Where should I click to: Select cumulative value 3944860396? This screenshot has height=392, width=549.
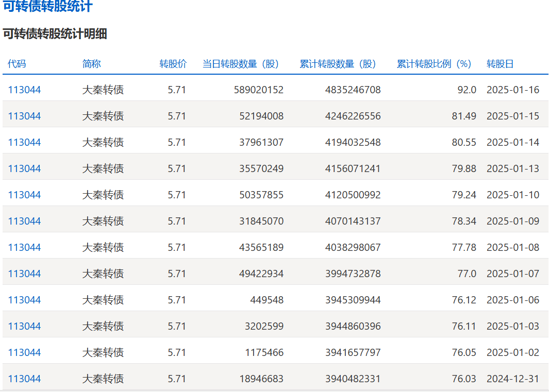click(x=353, y=326)
